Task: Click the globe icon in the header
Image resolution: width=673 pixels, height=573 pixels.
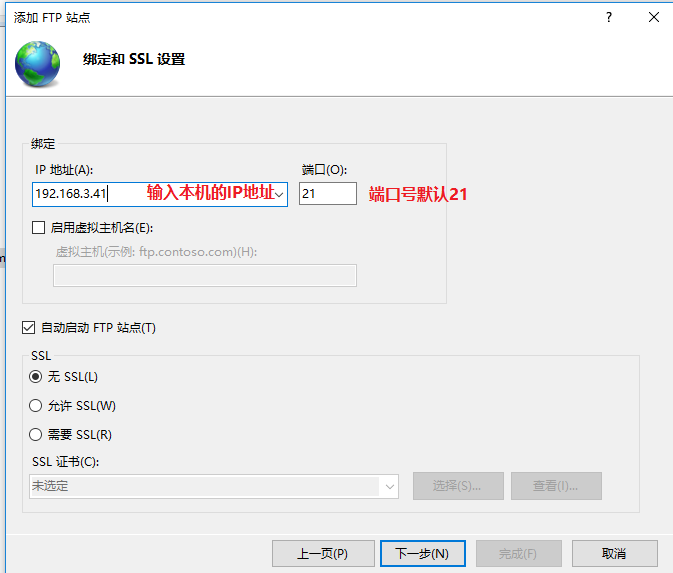Action: pos(37,64)
